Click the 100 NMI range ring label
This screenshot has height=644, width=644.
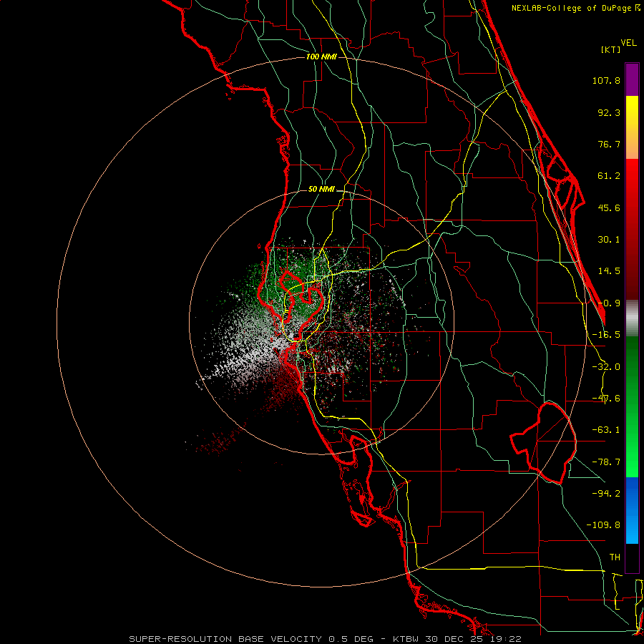[x=321, y=57]
